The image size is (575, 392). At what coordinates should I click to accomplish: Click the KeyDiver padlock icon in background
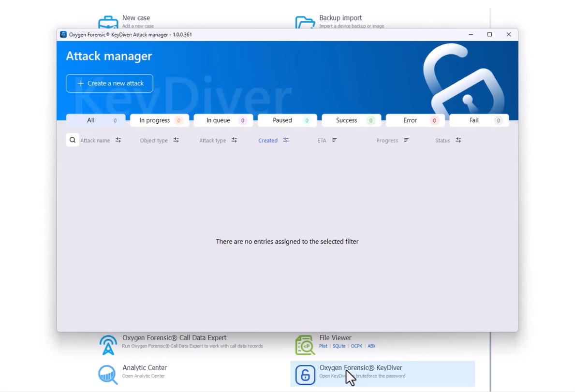305,375
